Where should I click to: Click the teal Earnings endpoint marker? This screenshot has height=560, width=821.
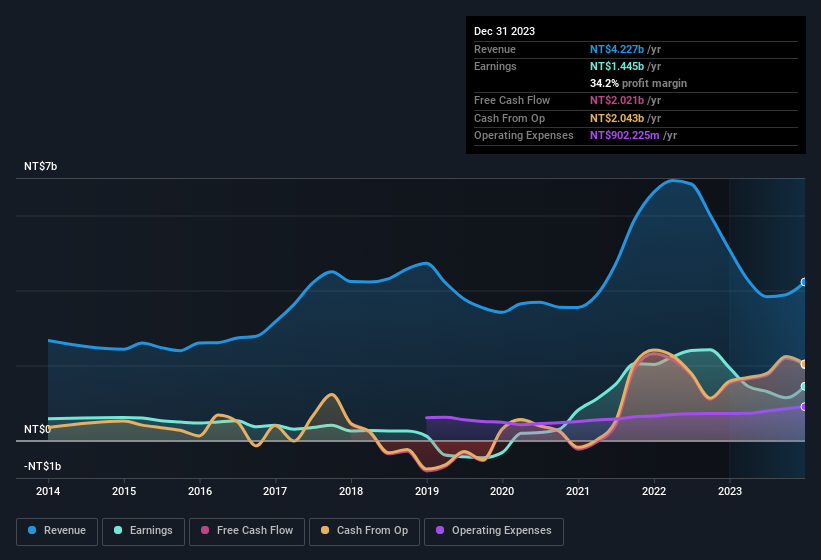804,387
